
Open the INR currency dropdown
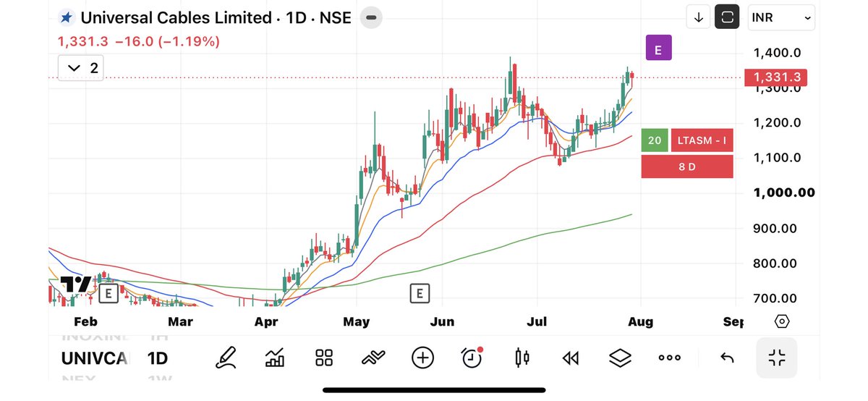point(782,18)
